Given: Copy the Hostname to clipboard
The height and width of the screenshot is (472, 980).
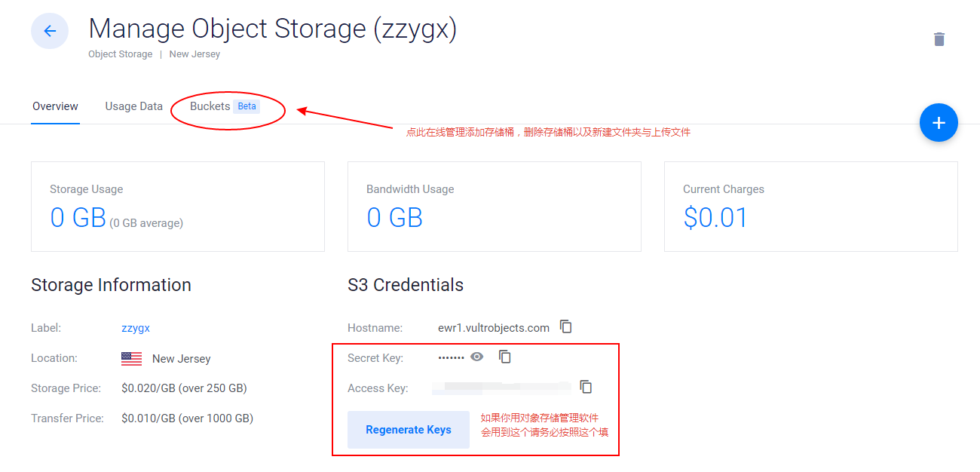Looking at the screenshot, I should click(x=566, y=326).
